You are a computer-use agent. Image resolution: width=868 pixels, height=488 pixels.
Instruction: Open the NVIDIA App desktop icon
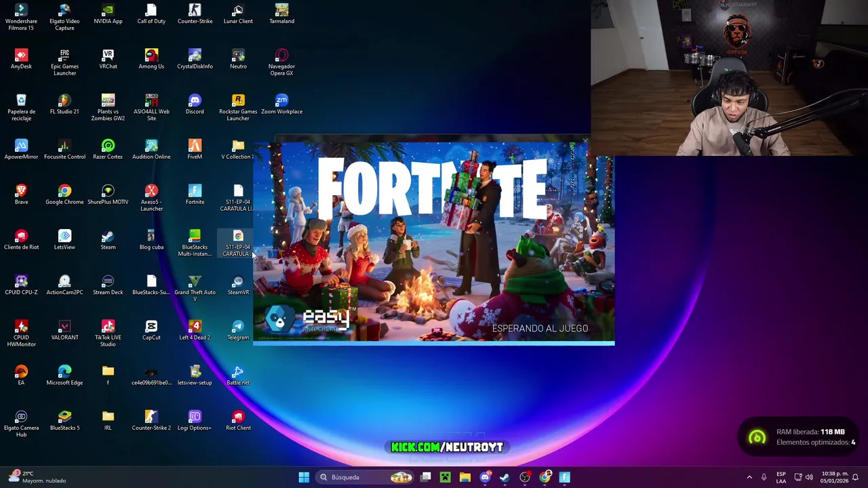108,14
